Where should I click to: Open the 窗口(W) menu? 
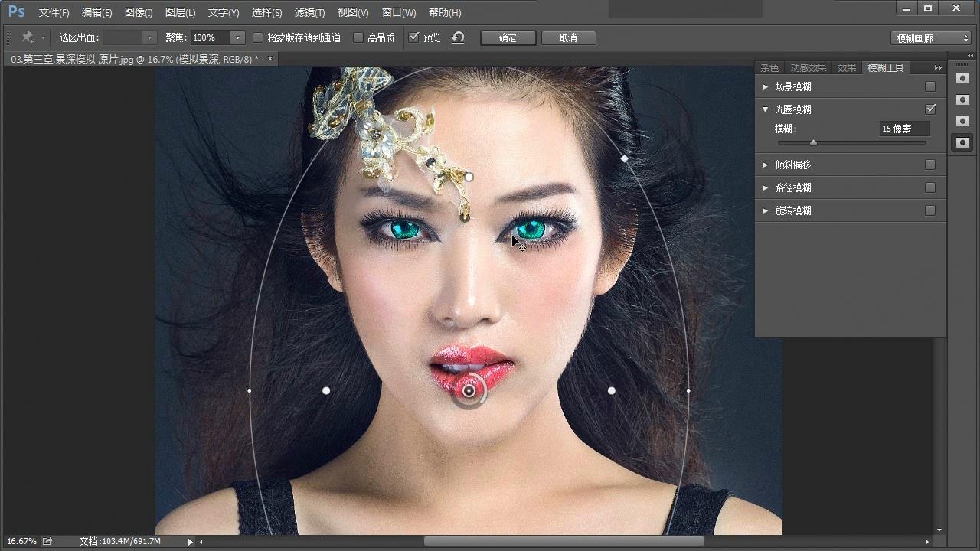tap(399, 13)
